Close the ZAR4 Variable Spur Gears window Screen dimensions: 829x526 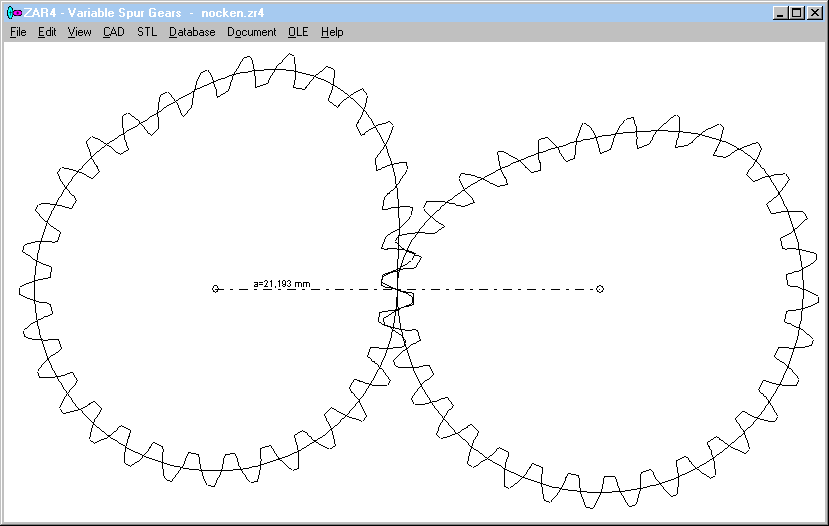pos(815,13)
